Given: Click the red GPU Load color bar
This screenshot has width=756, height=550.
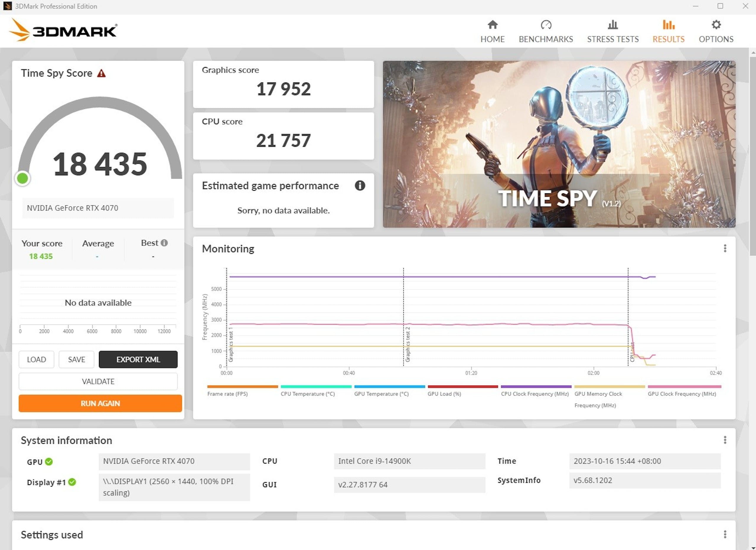Looking at the screenshot, I should (463, 387).
